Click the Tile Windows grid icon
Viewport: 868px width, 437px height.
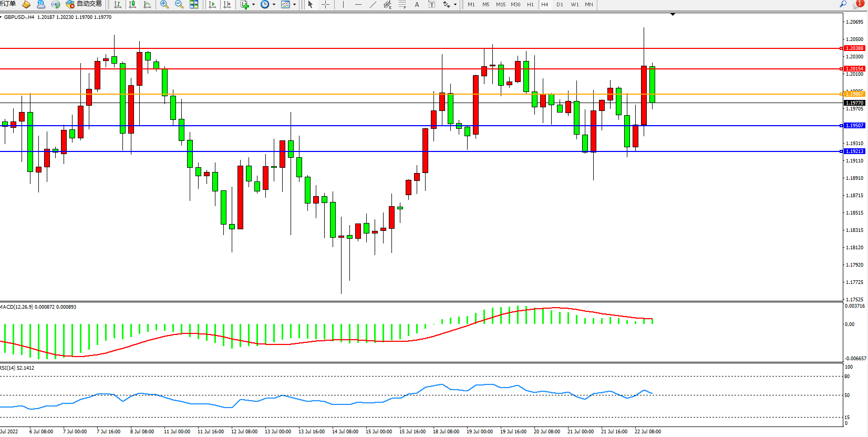(x=194, y=4)
